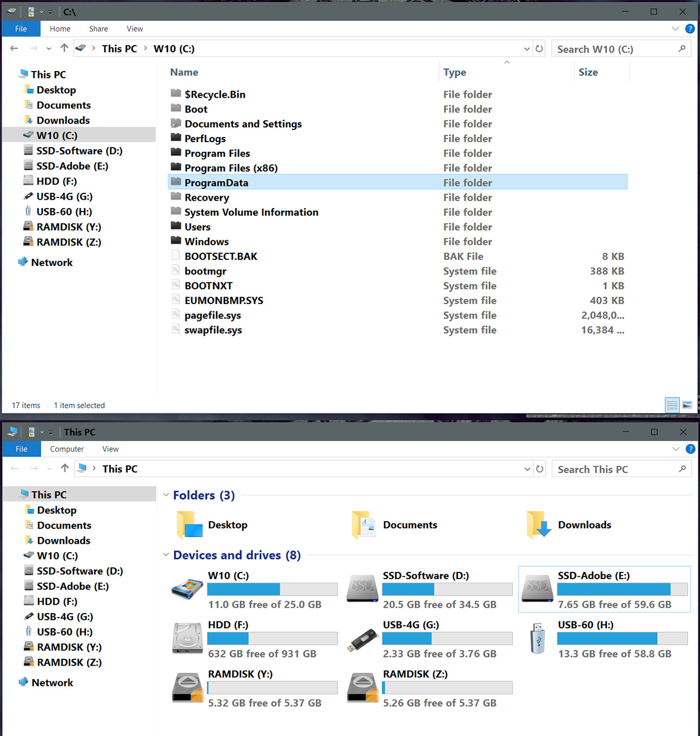This screenshot has width=700, height=736.
Task: Open the Computer ribbon tab in This PC
Action: click(67, 449)
